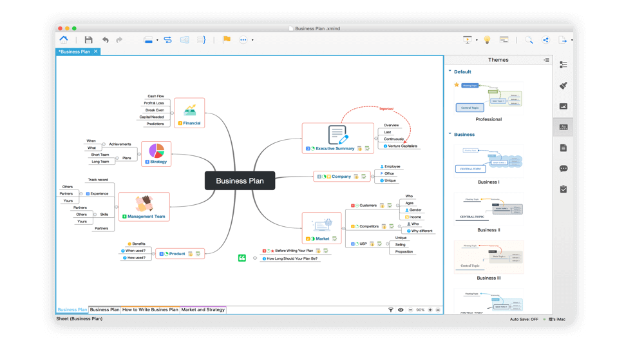The image size is (644, 348).
Task: Open the Outline panel in sidebar
Action: point(563,64)
